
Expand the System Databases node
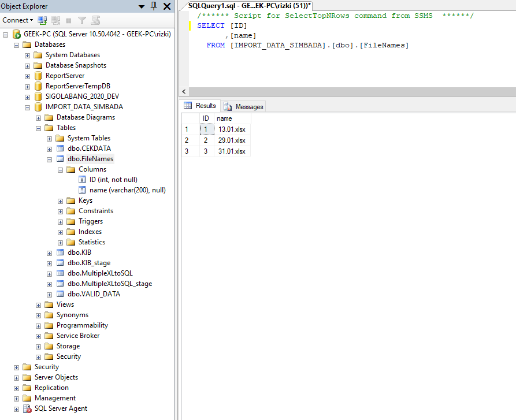(x=27, y=55)
